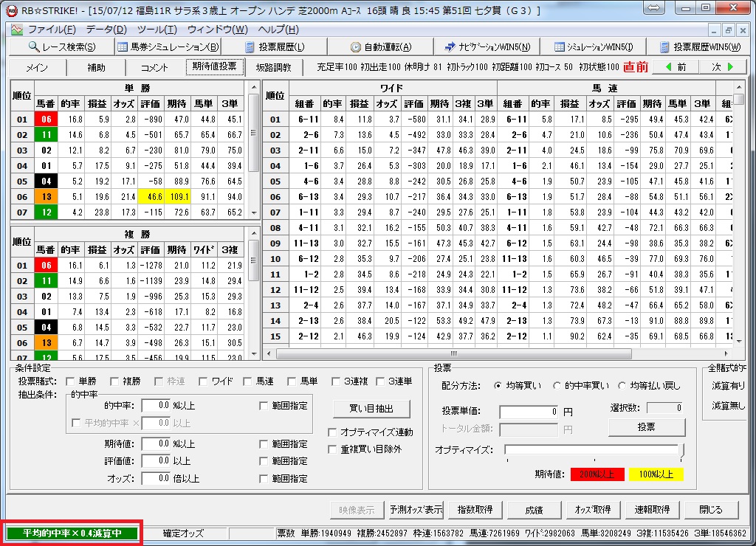Click the 予測オッズ表示 button
The width and height of the screenshot is (756, 546).
pyautogui.click(x=416, y=509)
